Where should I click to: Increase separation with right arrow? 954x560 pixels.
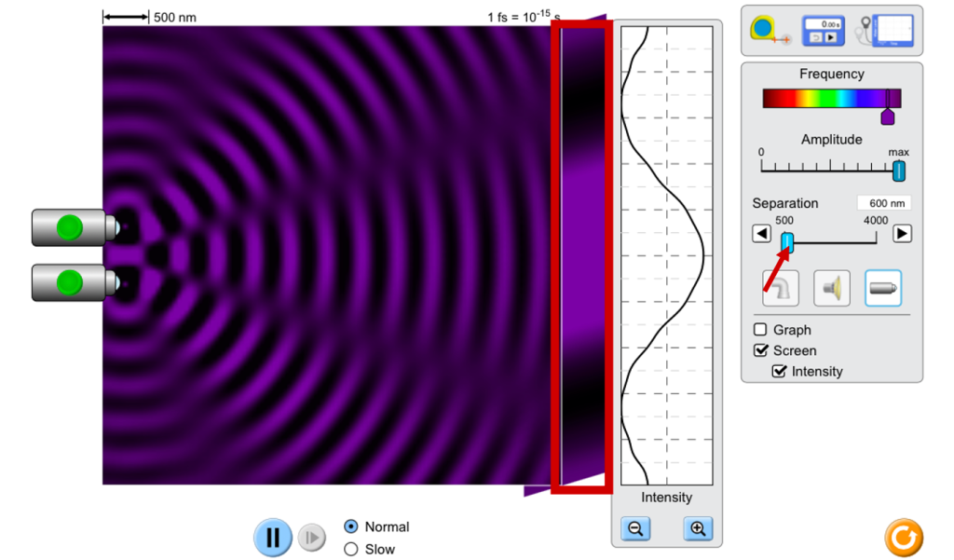coord(902,233)
